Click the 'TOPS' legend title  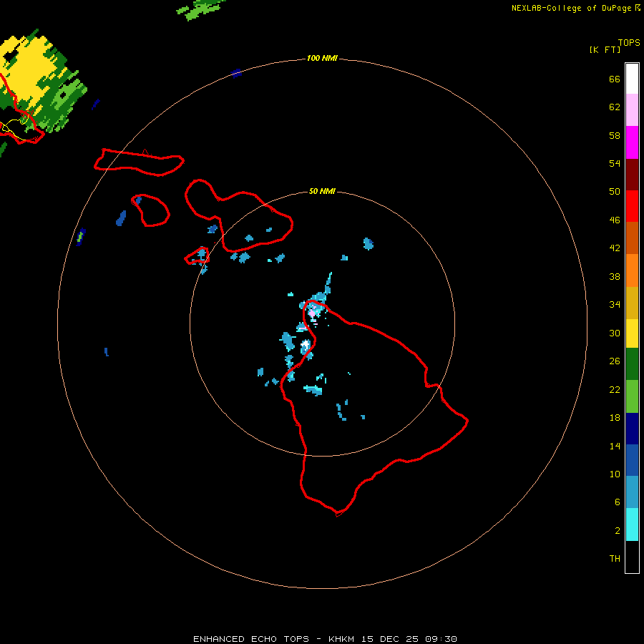click(x=629, y=42)
